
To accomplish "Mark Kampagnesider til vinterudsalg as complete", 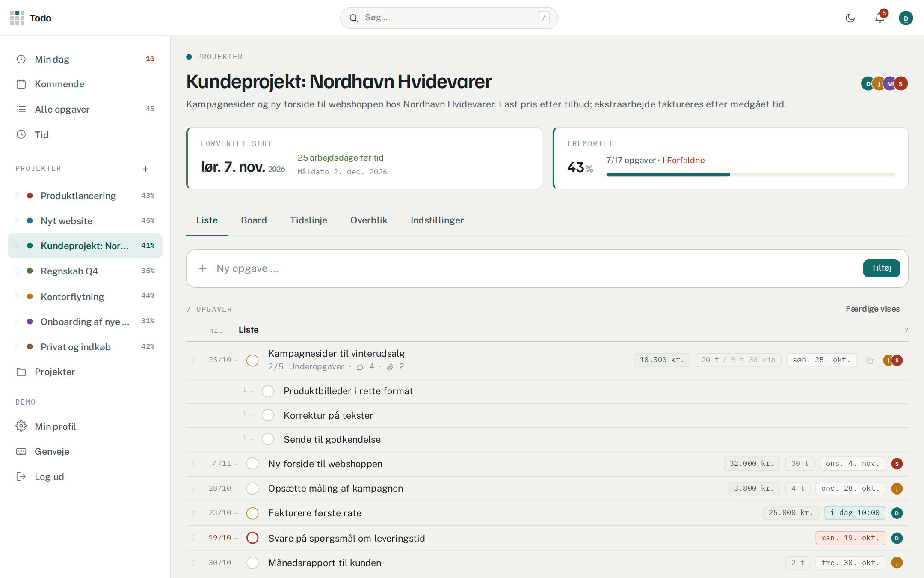I will (252, 360).
